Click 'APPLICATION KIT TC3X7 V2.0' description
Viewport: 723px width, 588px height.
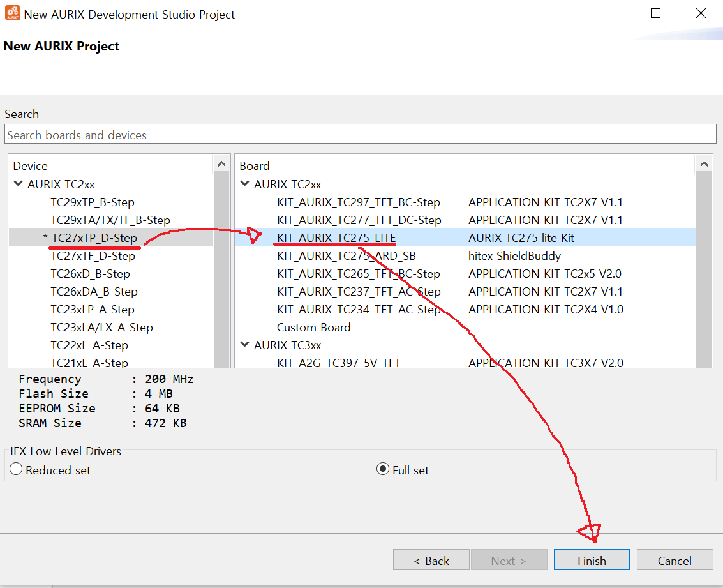[546, 363]
